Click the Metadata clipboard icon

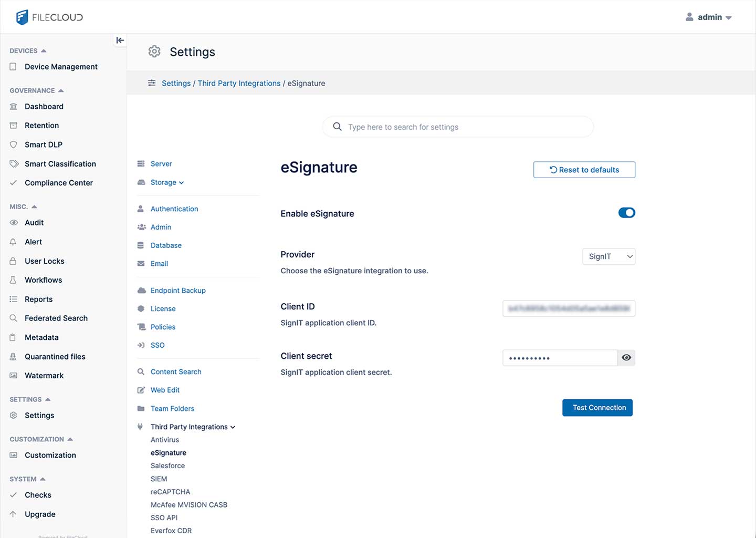coord(13,337)
